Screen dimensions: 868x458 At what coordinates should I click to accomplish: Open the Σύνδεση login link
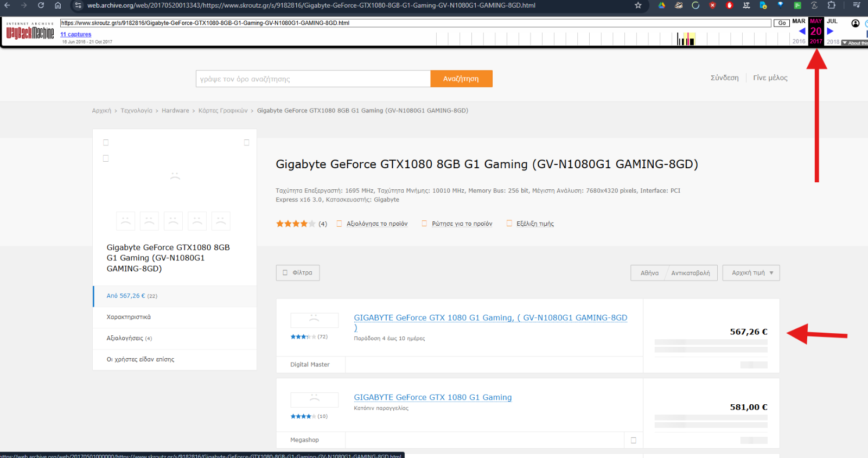tap(724, 78)
